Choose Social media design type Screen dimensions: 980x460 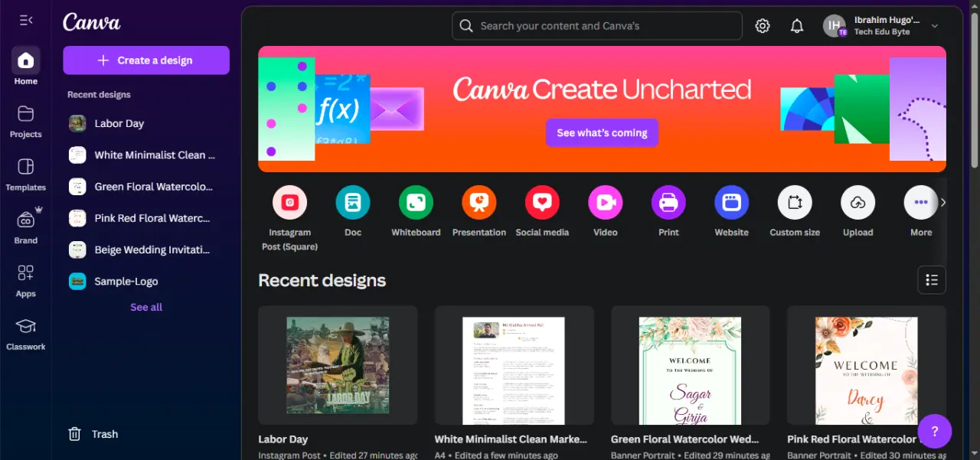click(x=542, y=212)
